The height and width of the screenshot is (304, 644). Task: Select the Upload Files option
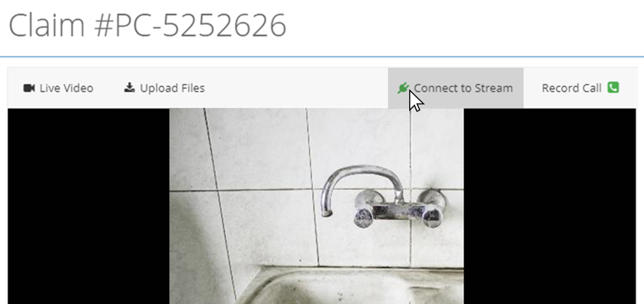[x=164, y=88]
